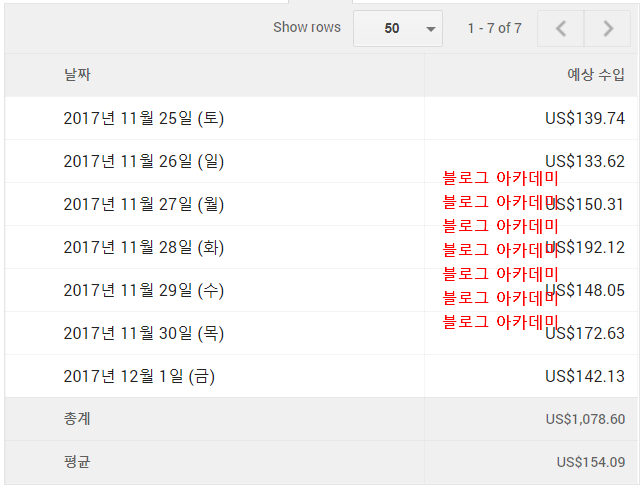The height and width of the screenshot is (488, 643).
Task: Select the 2017년 11월 29일 (수) row
Action: click(x=143, y=290)
